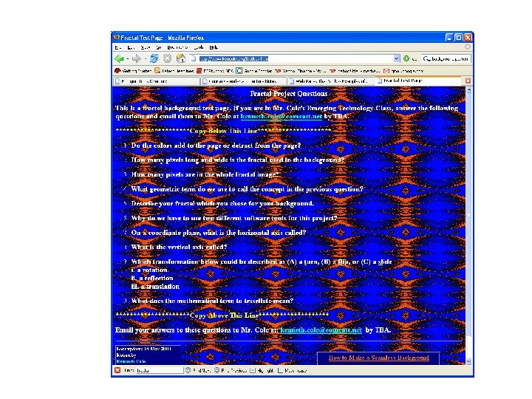Open the File menu
The image size is (532, 399).
pyautogui.click(x=117, y=47)
